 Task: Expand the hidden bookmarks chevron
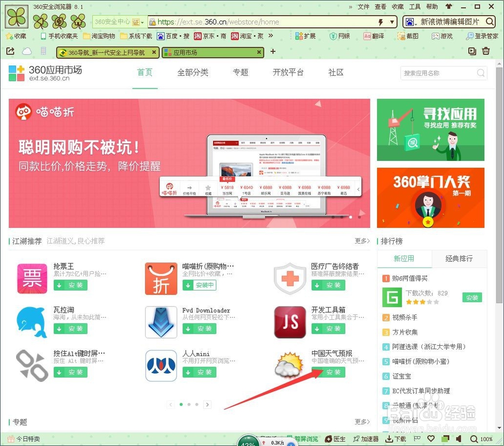tap(271, 36)
